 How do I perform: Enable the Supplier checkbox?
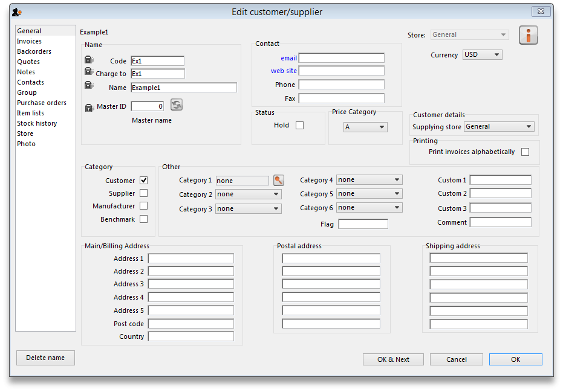[143, 193]
